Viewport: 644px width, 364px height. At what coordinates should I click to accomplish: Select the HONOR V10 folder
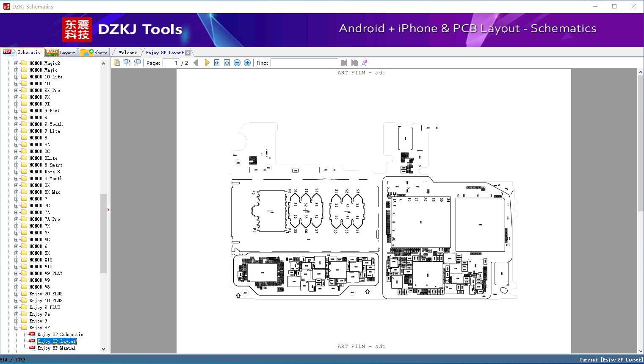(41, 267)
